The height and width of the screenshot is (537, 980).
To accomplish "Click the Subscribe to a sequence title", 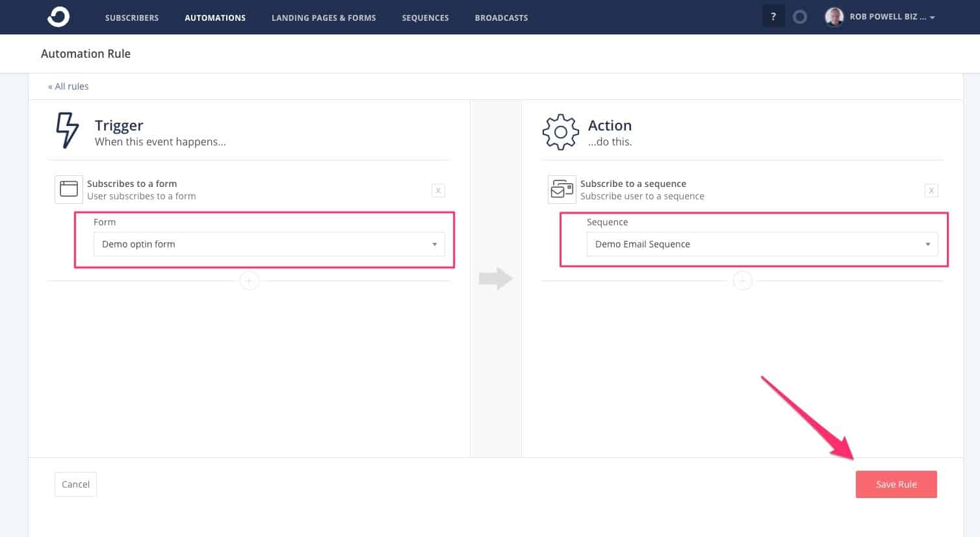I will click(x=633, y=184).
